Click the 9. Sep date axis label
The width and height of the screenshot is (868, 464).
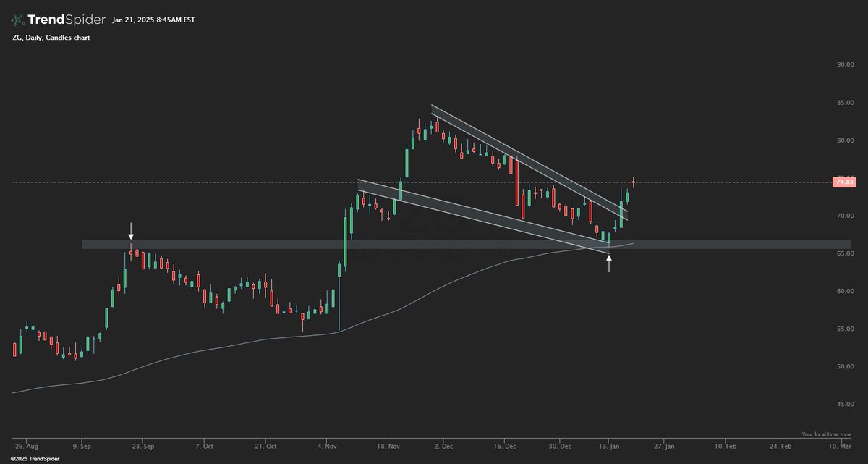click(82, 448)
